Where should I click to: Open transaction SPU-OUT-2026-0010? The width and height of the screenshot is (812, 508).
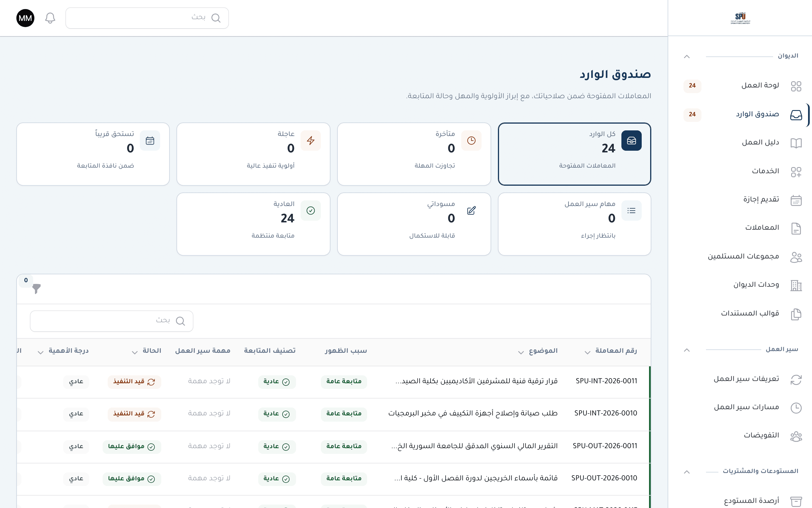(604, 478)
